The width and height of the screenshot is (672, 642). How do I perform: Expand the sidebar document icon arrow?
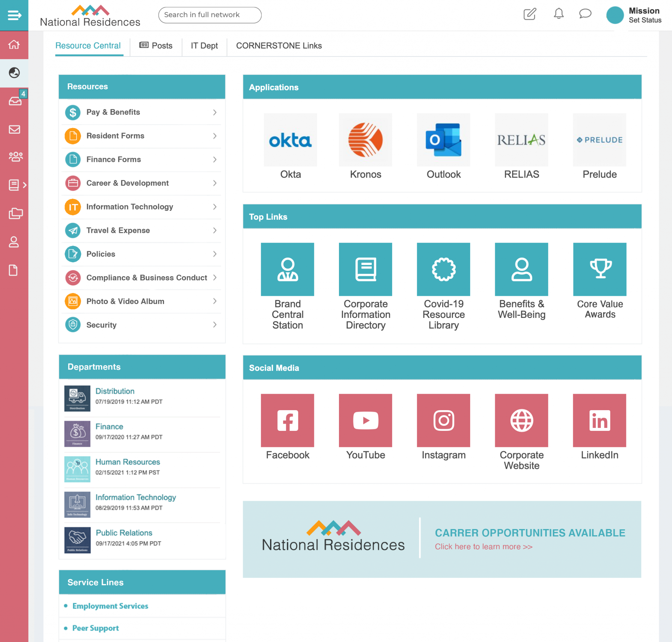coord(25,185)
